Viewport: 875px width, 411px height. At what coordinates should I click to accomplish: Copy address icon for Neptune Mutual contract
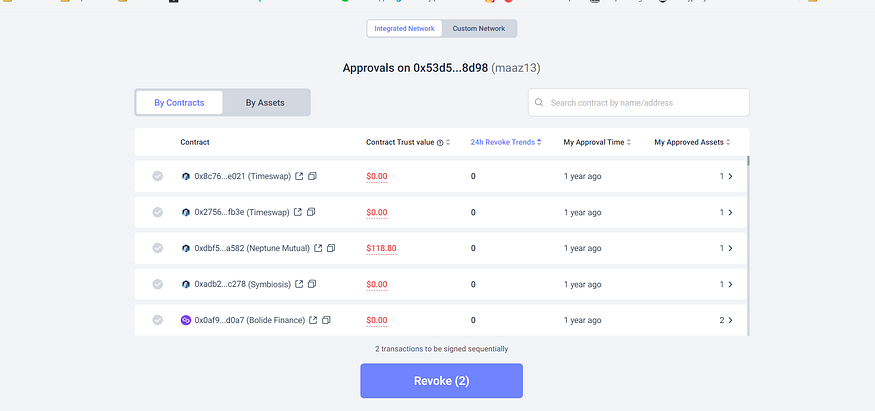tap(331, 248)
